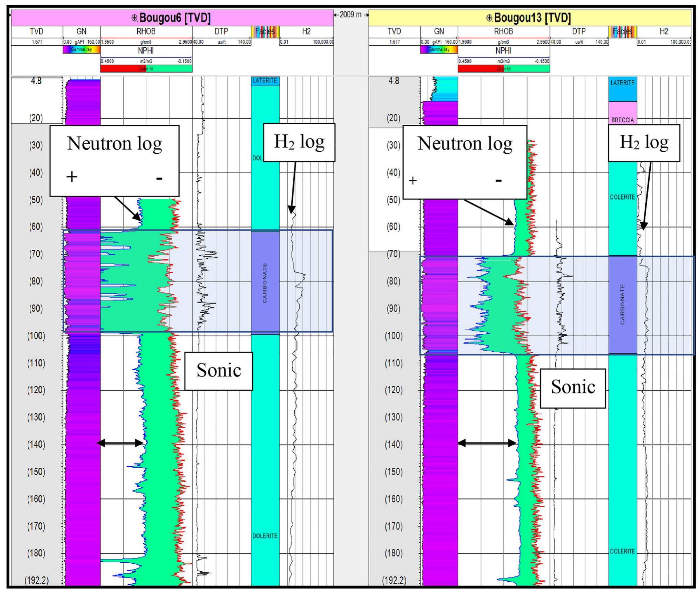Click the H2 log annotation box in Bougou6
The image size is (700, 591).
300,142
